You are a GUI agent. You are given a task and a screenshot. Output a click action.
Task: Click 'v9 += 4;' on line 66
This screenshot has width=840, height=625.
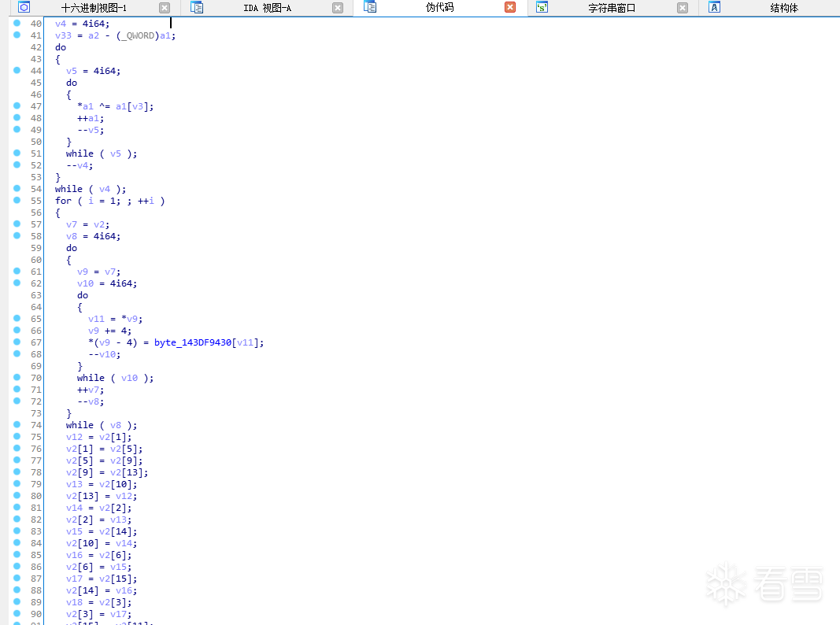pos(109,331)
